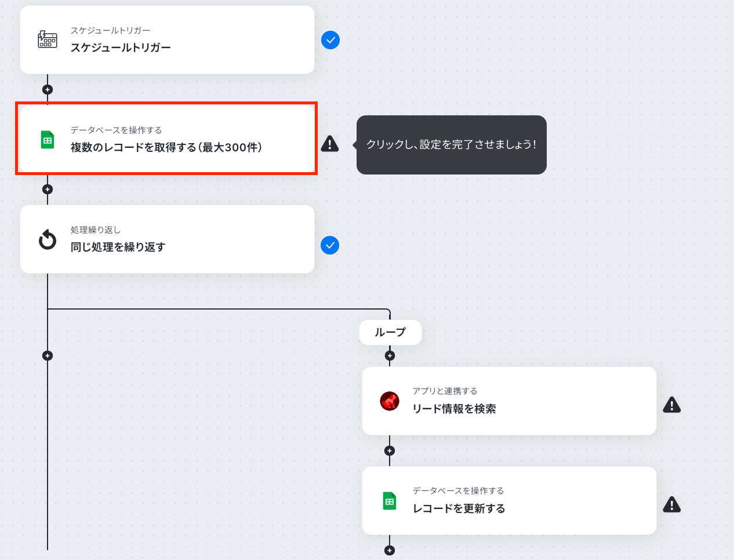
Task: Select the ループ branch label
Action: coord(390,332)
